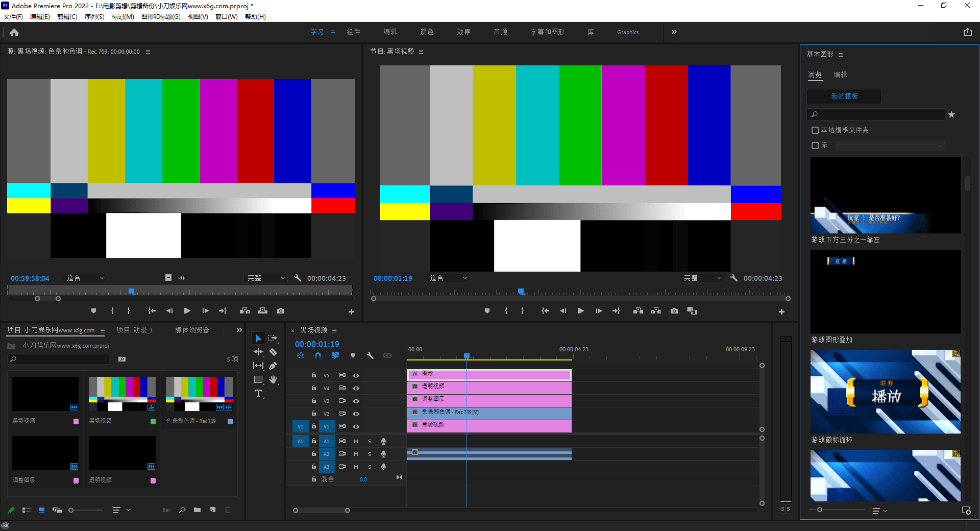The image size is (980, 531).
Task: Check the 本地模板文件夹 checkbox
Action: pyautogui.click(x=815, y=130)
